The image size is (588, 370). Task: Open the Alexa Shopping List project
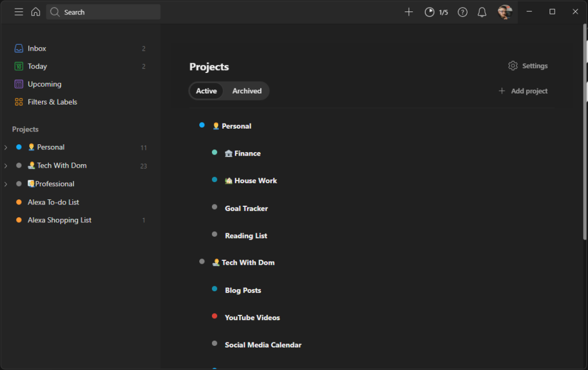[x=59, y=220]
